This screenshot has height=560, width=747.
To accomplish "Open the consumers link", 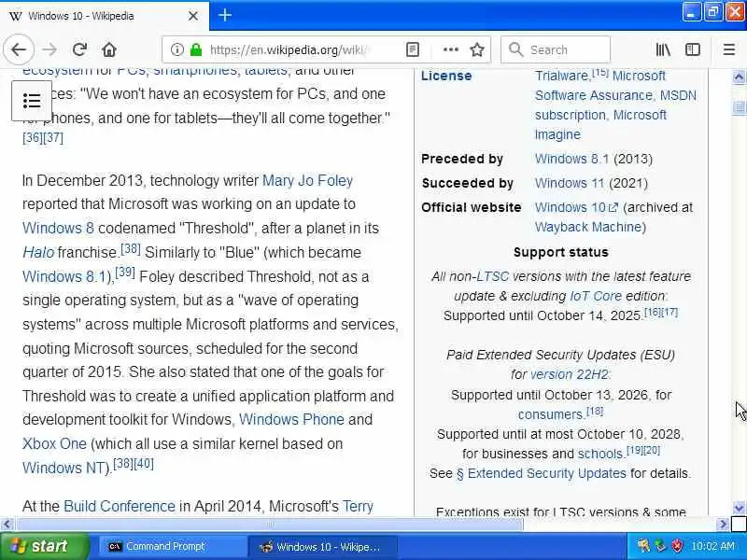I will [550, 414].
